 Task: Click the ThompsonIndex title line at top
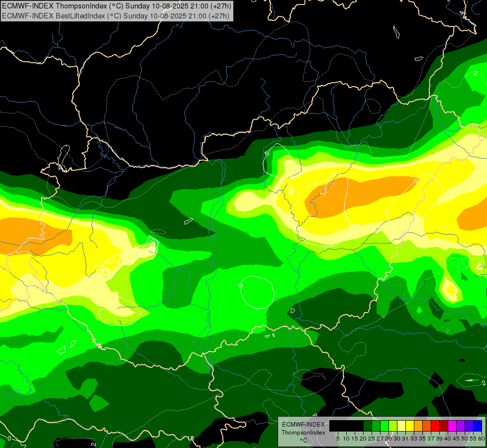click(x=116, y=6)
